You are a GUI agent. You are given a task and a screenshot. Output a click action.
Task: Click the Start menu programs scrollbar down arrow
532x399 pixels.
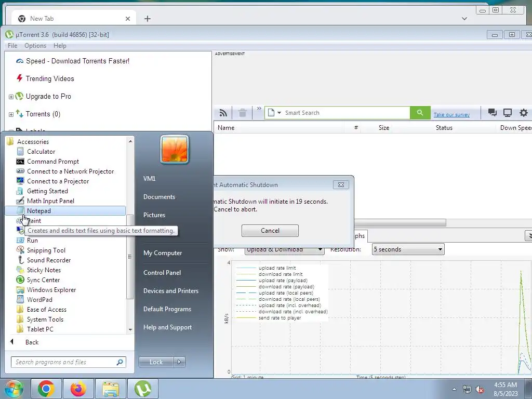(x=130, y=329)
